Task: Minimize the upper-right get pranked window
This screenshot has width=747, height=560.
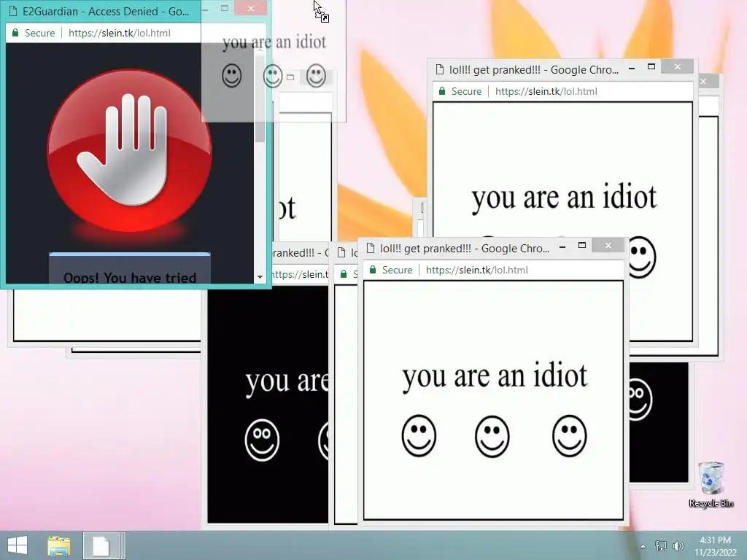Action: (632, 68)
